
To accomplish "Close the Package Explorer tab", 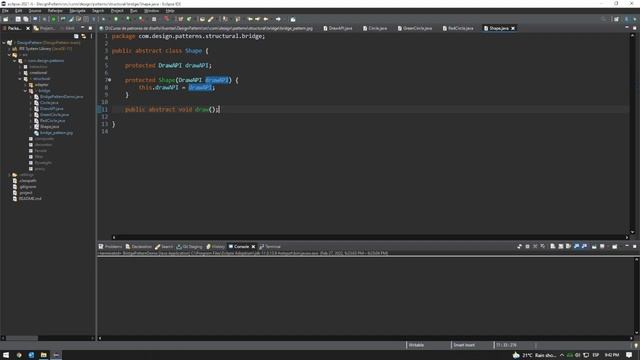I will (x=28, y=28).
